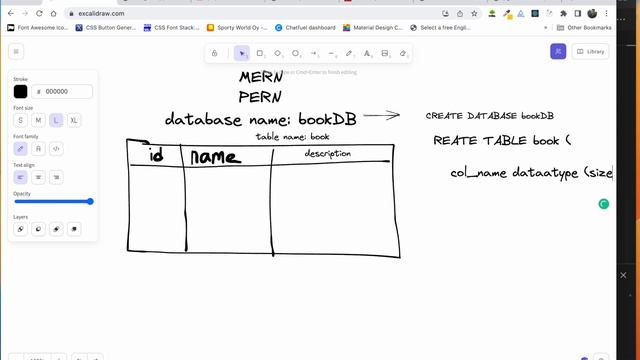The height and width of the screenshot is (360, 640).
Task: Open the Font Awesome Ico... bookmark
Action: tap(38, 28)
